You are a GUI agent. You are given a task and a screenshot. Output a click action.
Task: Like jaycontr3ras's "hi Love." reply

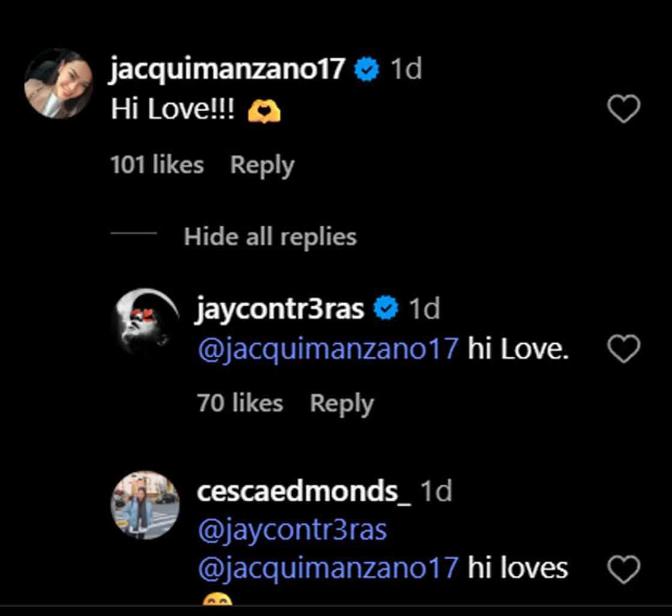(623, 349)
